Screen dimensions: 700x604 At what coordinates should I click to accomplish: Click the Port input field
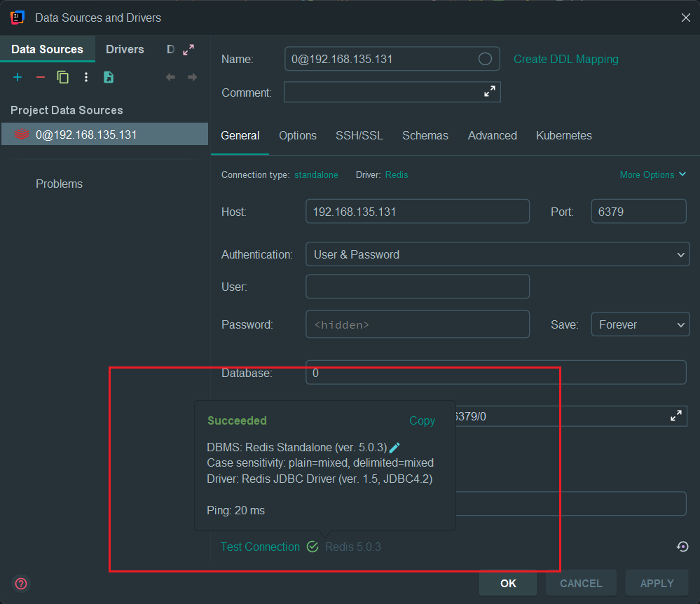pyautogui.click(x=638, y=212)
